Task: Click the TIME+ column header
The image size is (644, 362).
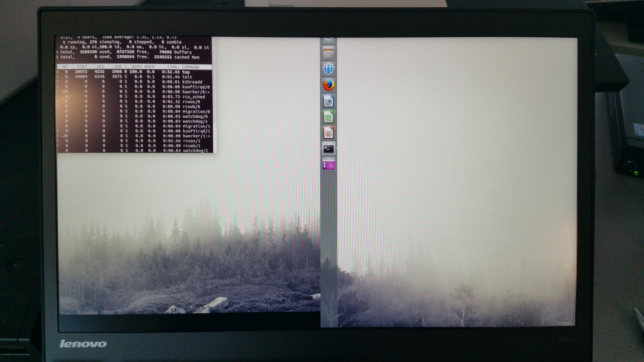Action: (173, 67)
